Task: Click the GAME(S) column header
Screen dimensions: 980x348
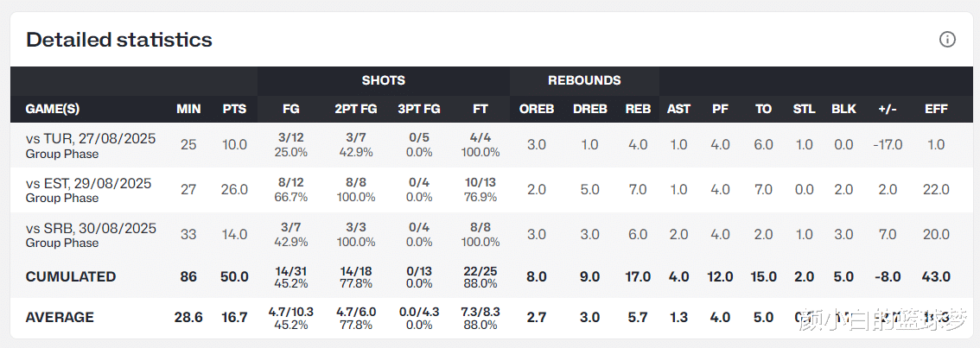Action: point(53,109)
